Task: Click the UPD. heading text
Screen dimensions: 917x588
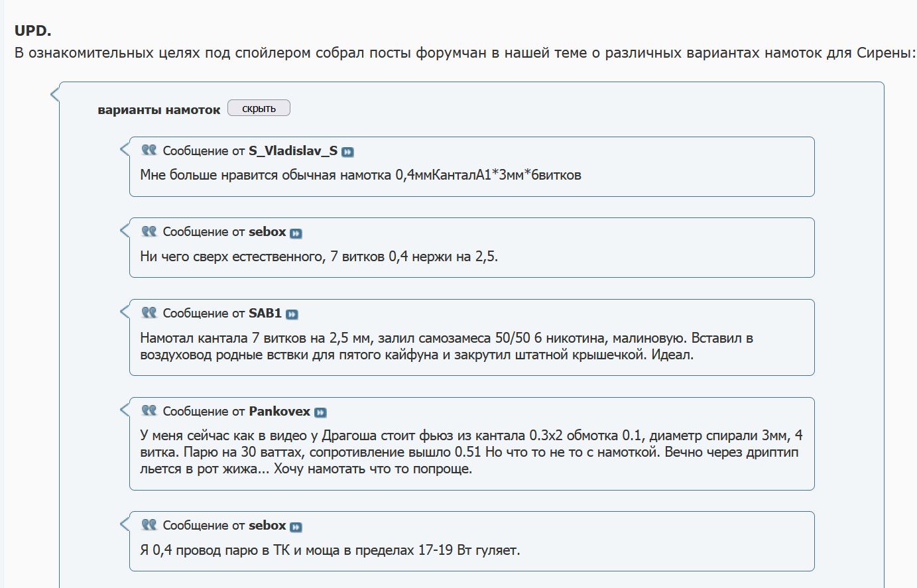Action: pyautogui.click(x=33, y=30)
